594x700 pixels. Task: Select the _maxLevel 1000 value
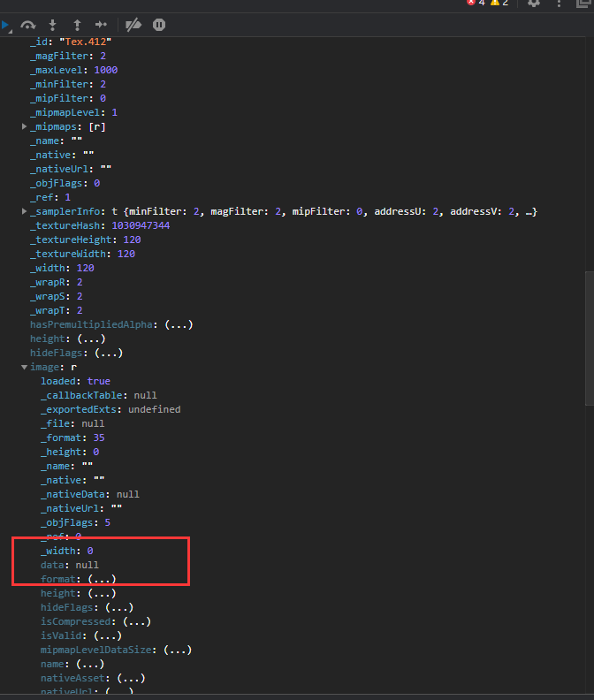point(106,70)
